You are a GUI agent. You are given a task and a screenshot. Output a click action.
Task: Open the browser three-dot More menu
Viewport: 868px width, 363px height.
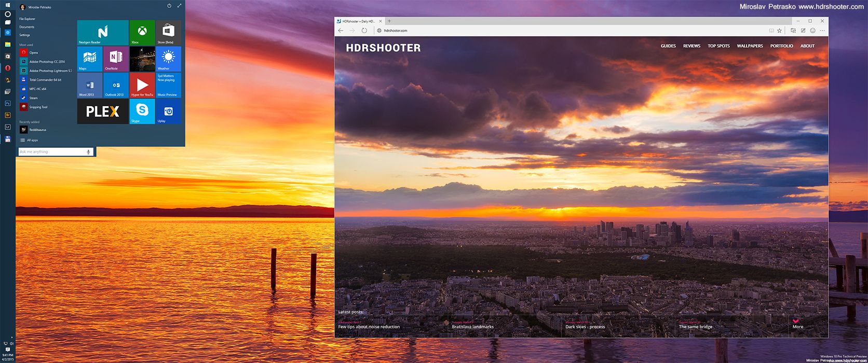click(822, 31)
